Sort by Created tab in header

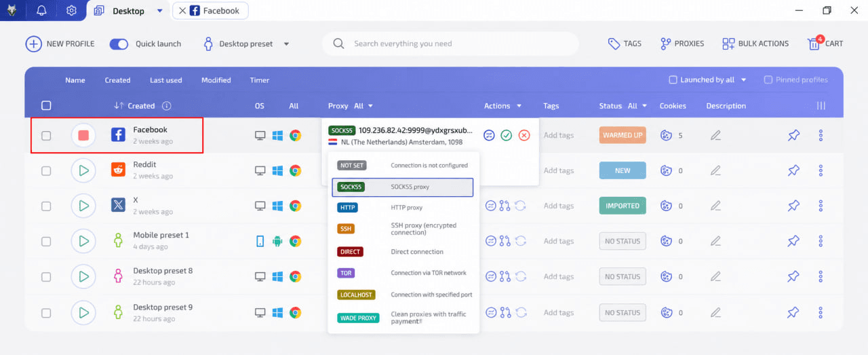(117, 80)
